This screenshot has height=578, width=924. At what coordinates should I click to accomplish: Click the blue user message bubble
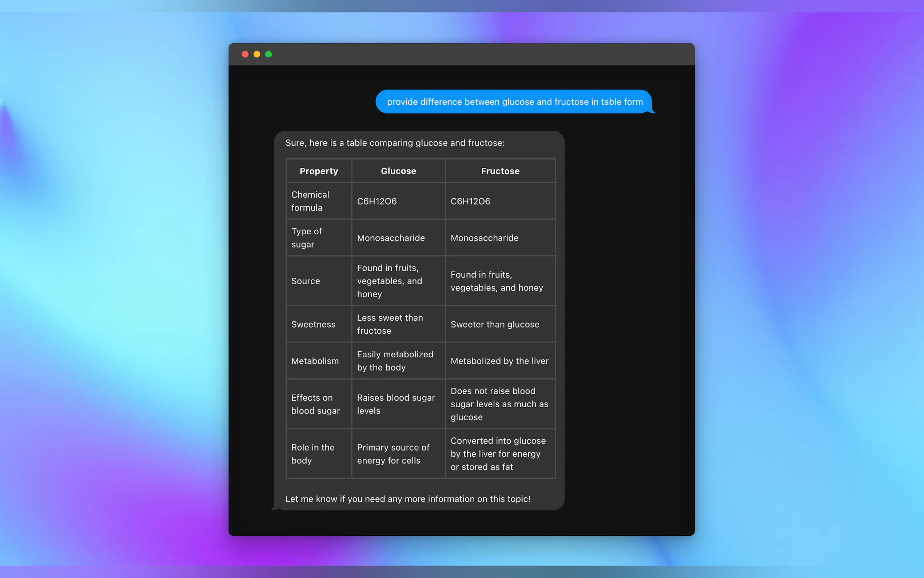(x=514, y=102)
